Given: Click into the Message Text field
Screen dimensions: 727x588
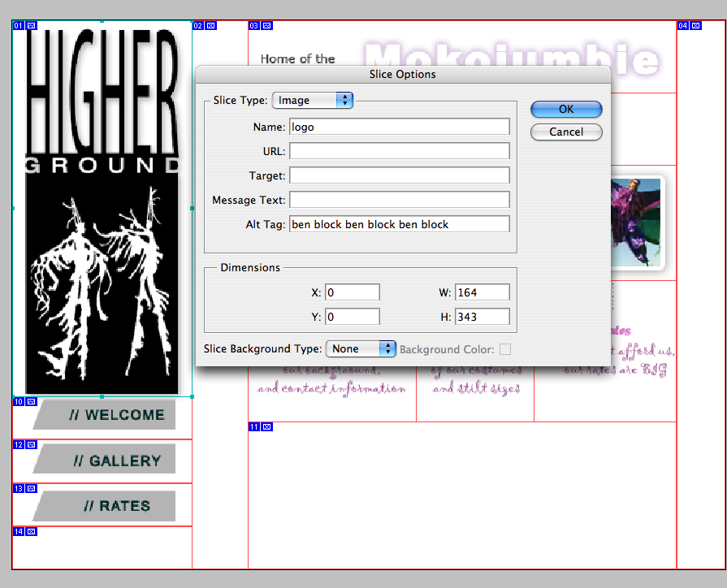Looking at the screenshot, I should tap(400, 200).
